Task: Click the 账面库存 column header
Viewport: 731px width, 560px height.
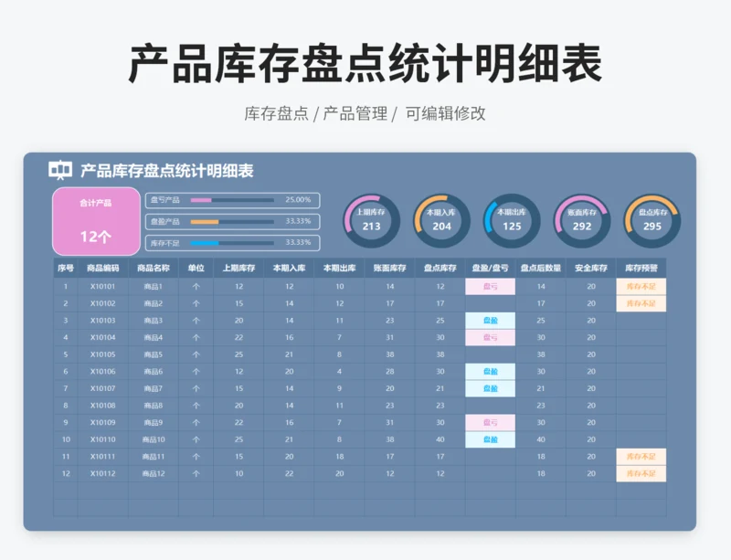Action: click(390, 268)
